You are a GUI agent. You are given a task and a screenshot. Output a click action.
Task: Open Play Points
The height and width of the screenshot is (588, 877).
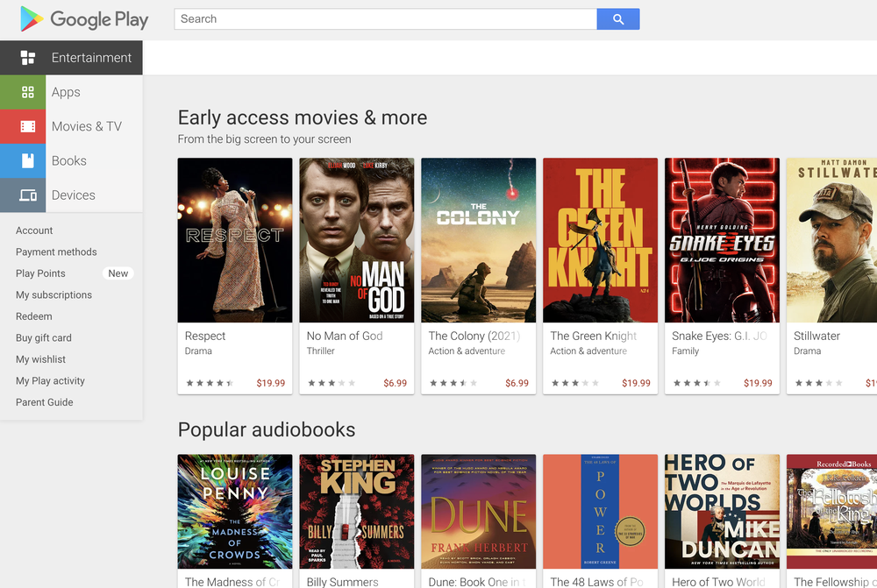(x=40, y=273)
